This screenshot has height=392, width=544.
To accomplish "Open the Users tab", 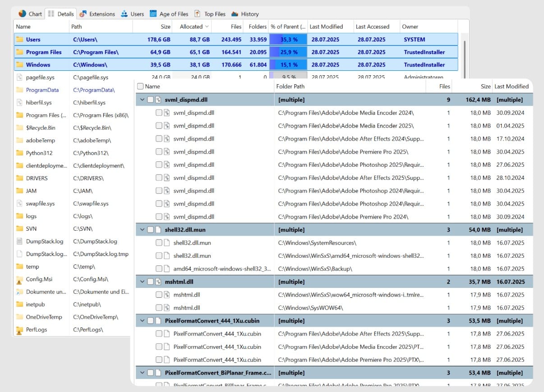I will tap(132, 14).
